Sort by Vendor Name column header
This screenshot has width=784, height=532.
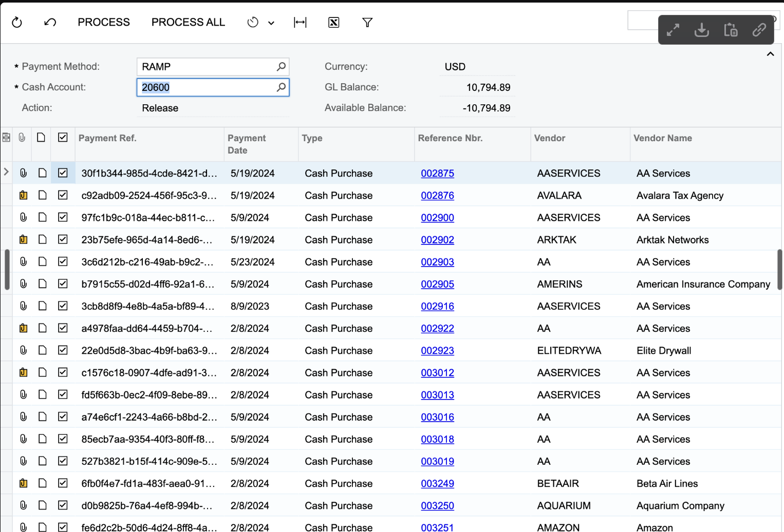[662, 138]
